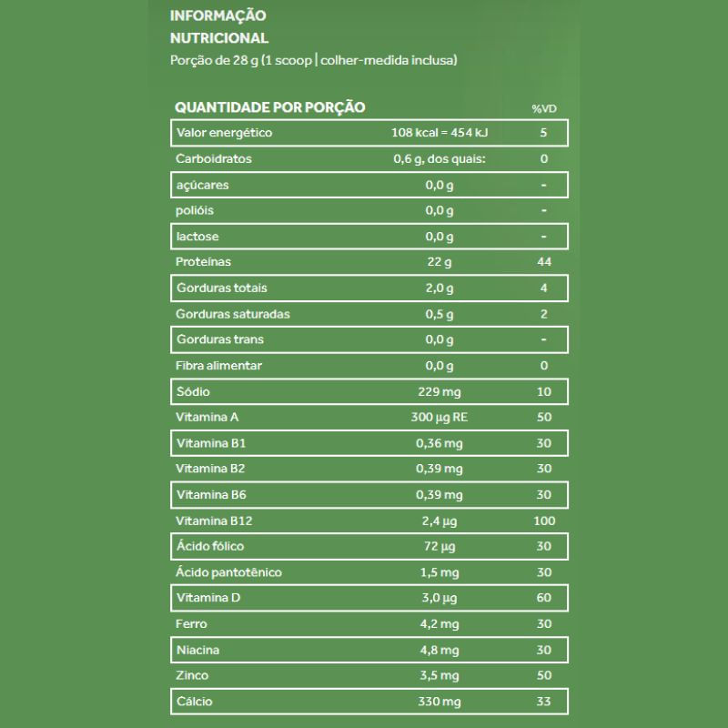Click the %VD column header
The height and width of the screenshot is (728, 728).
click(x=543, y=109)
